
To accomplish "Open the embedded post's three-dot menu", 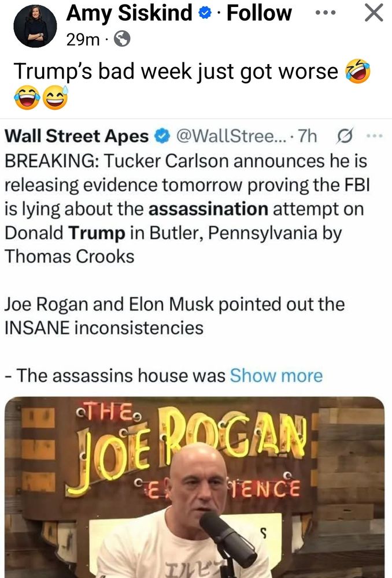I will coord(374,136).
